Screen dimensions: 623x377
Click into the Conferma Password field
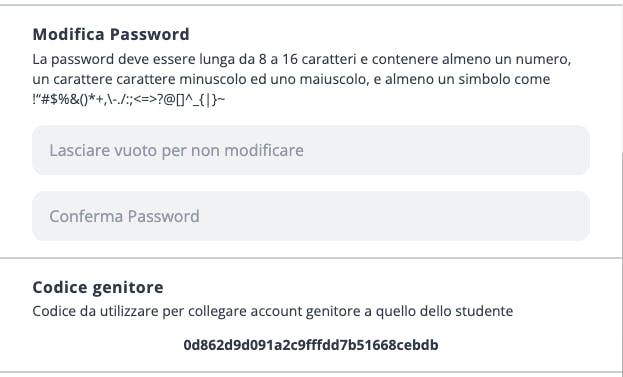[x=311, y=216]
